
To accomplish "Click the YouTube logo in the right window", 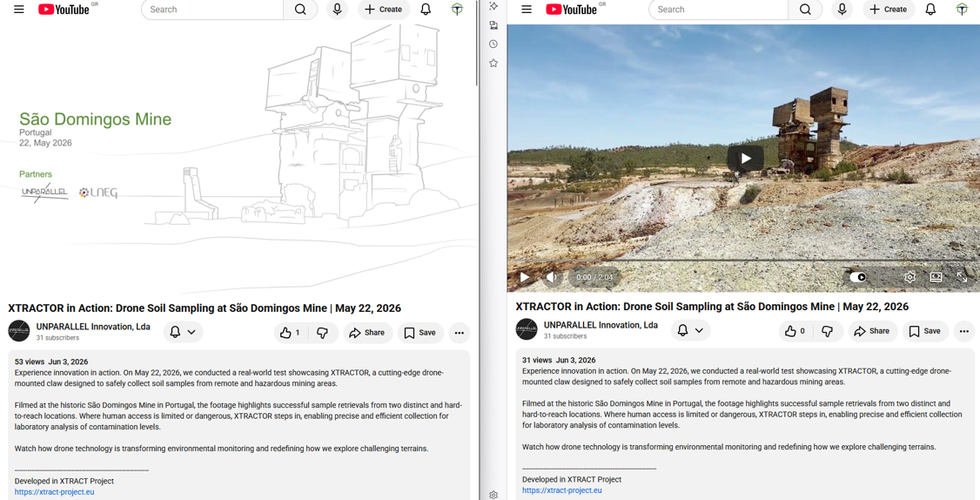I will pos(571,10).
